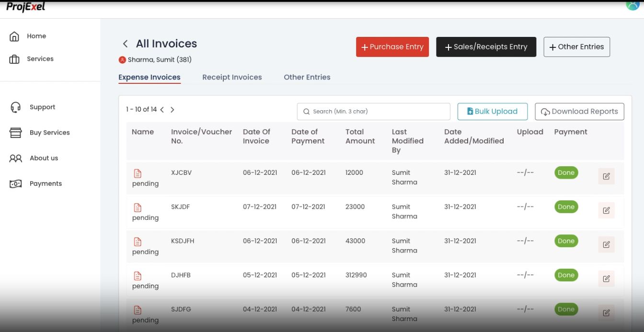
Task: Click invoice date 07-12-2021 for SKJDF
Action: [x=260, y=207]
